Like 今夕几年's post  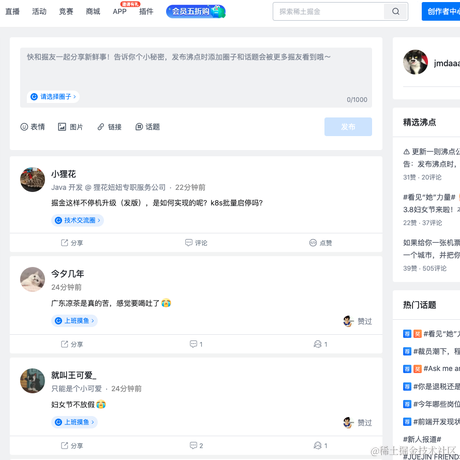click(320, 344)
